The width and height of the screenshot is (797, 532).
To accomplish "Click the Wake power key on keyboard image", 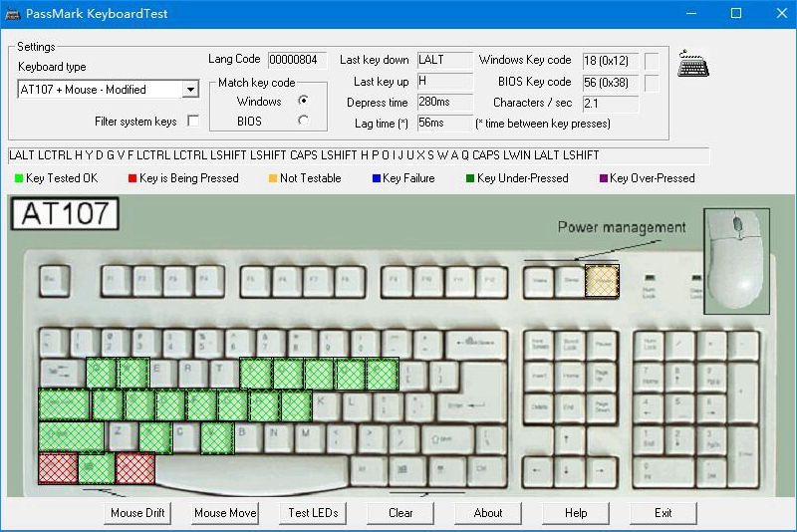I will coord(540,281).
